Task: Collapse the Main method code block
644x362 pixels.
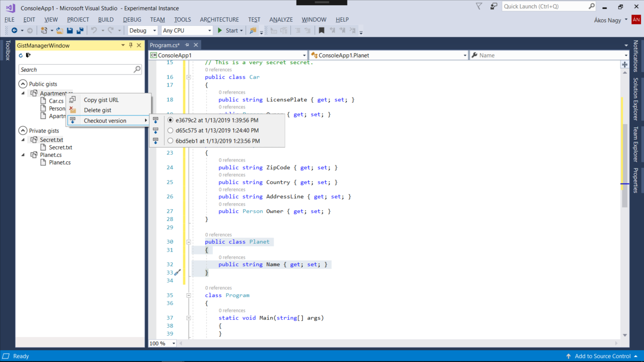Action: 189,318
